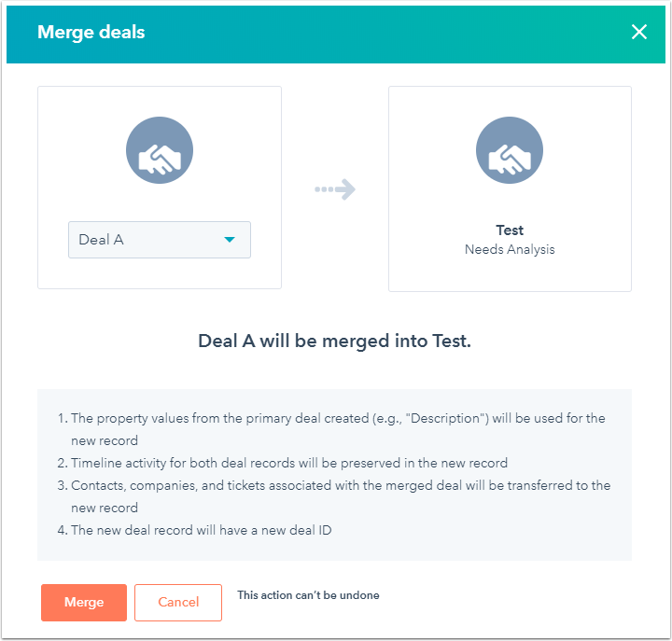Image resolution: width=672 pixels, height=641 pixels.
Task: Click the contacts, companies, and tickets item
Action: pos(334,496)
